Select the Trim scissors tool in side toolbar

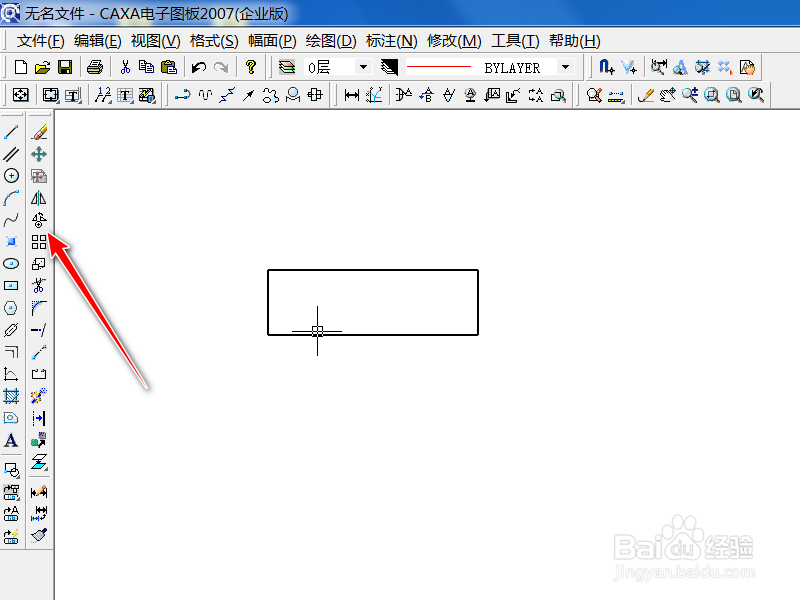click(39, 286)
